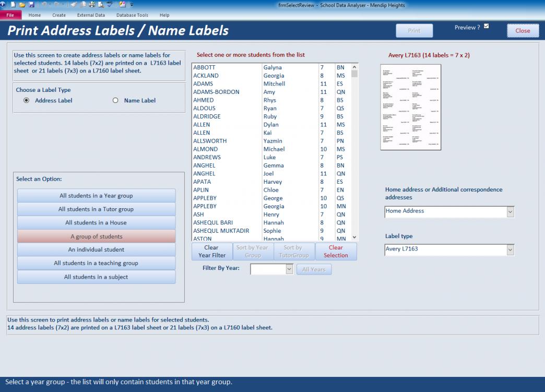The image size is (545, 392).
Task: Click the New document icon in quick access toolbar
Action: pos(13,5)
